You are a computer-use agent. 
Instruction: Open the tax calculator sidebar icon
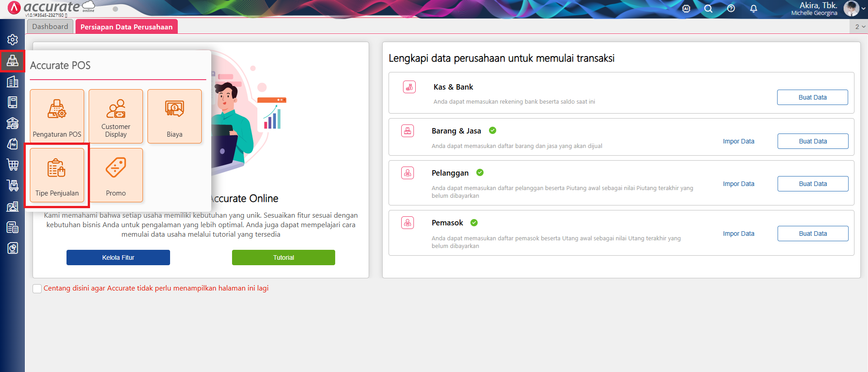tap(13, 227)
